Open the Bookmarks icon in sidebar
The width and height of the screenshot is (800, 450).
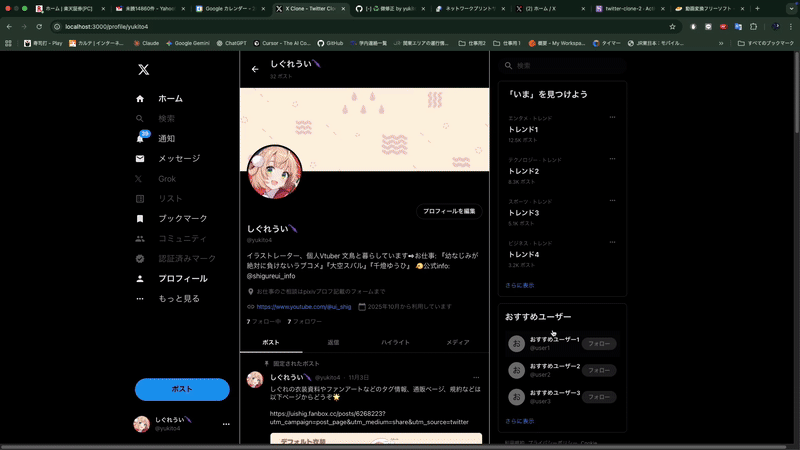pyautogui.click(x=140, y=218)
